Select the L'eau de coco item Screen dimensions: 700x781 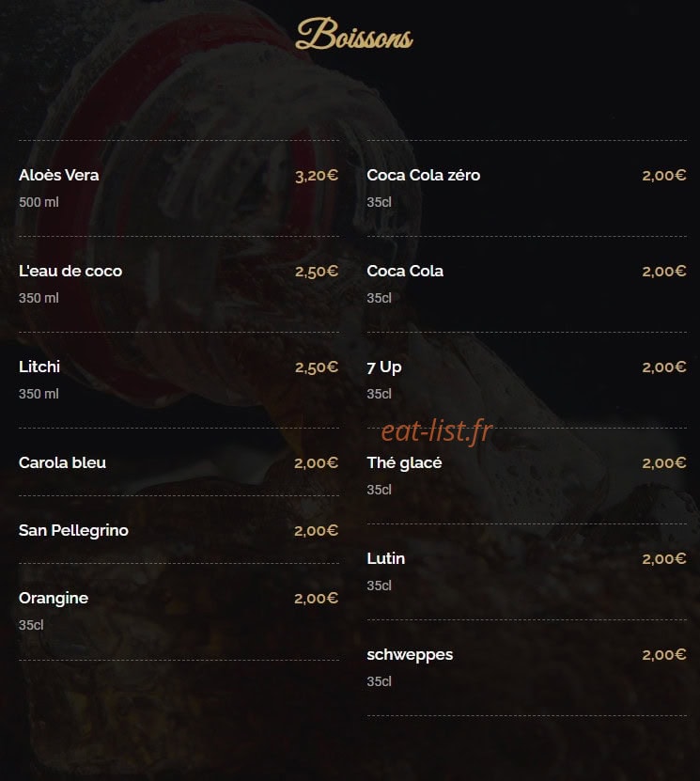(70, 271)
